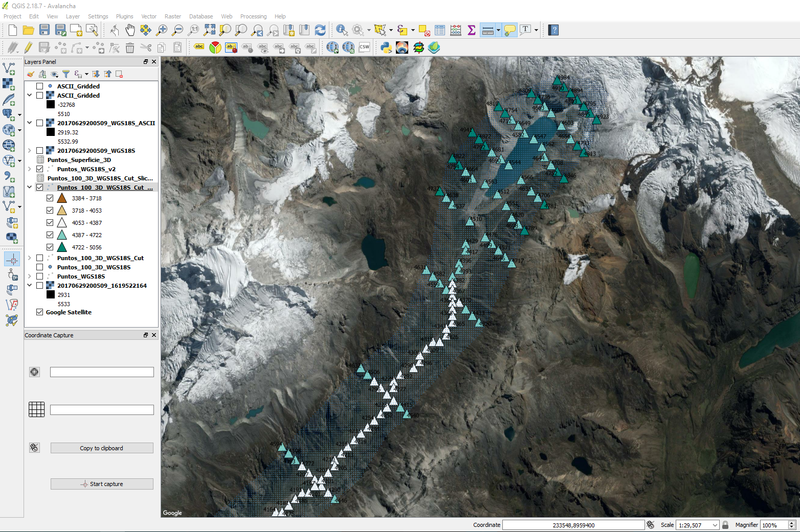Uncheck the 3718 - 4053 class
Screen dimensions: 800x532
coord(50,211)
